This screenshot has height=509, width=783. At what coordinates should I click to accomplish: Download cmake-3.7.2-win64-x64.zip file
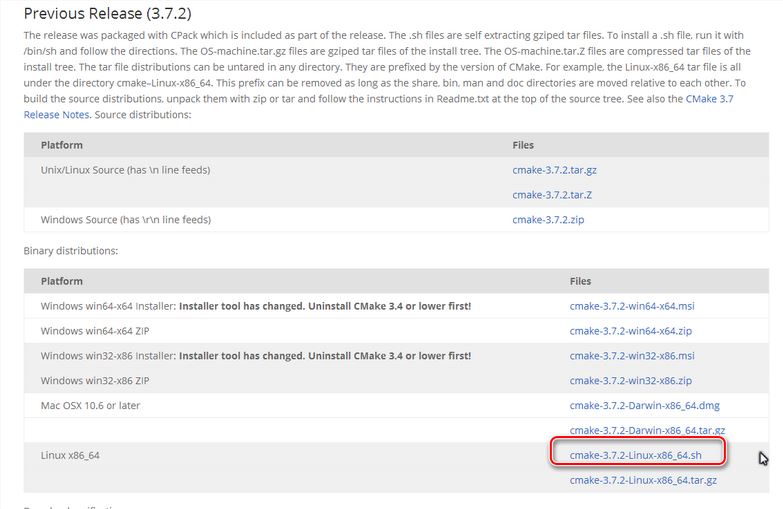[x=631, y=331]
